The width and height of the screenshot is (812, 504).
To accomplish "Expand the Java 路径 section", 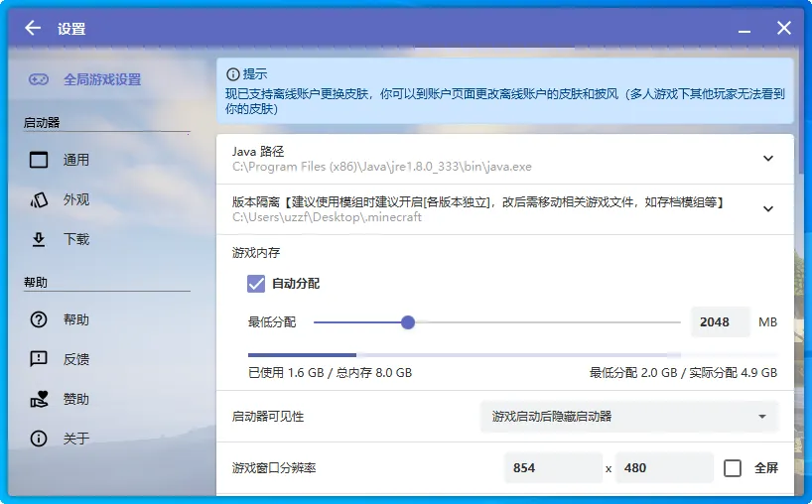I will (767, 159).
